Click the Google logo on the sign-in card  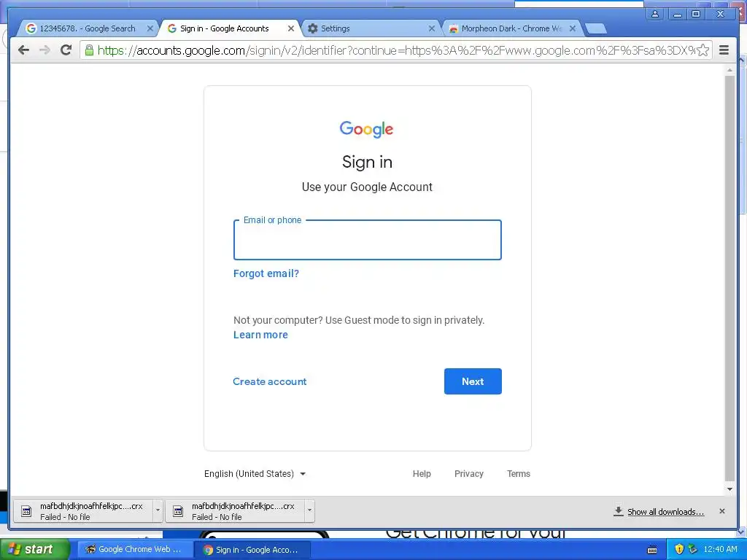pos(366,129)
